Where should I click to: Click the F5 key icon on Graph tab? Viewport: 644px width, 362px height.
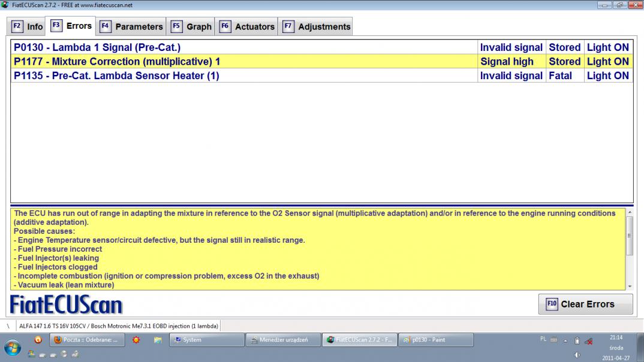[x=176, y=26]
